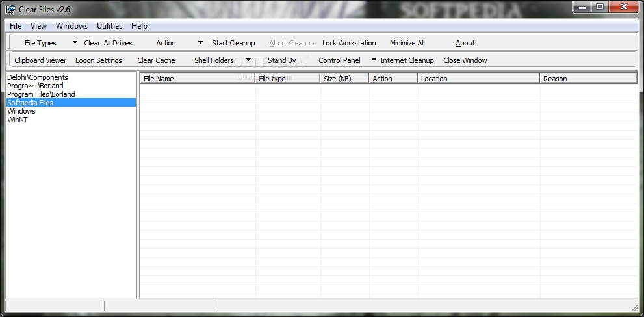Lock Workstation using the toolbar button

[x=349, y=43]
